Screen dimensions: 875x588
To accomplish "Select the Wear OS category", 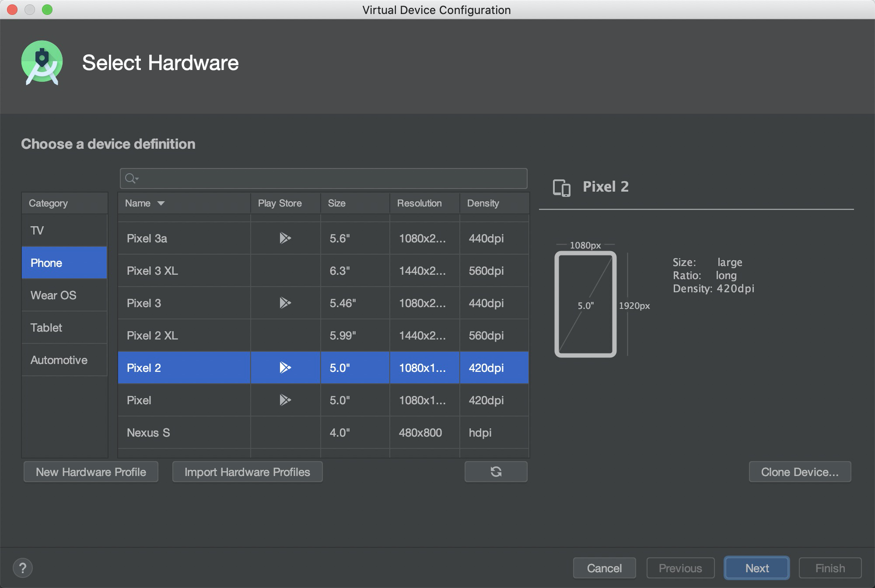I will 64,295.
